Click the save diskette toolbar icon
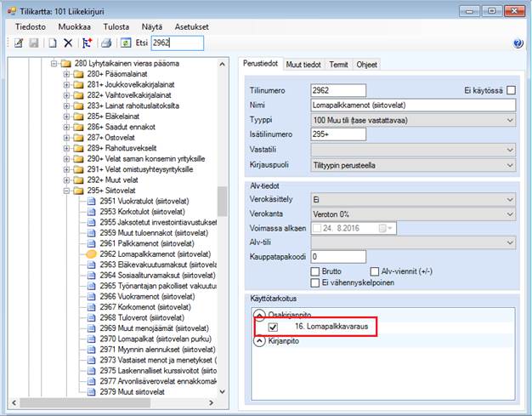 tap(34, 43)
